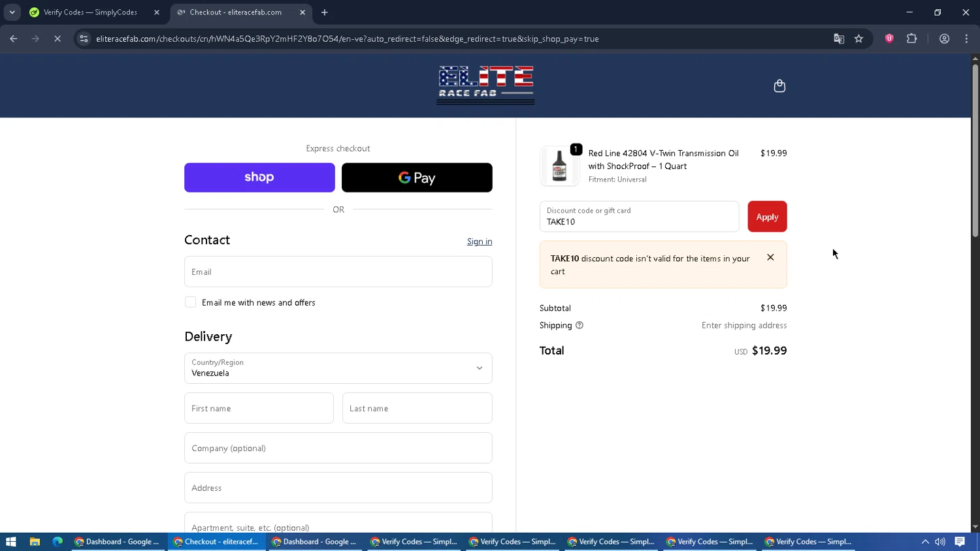Pay with the Google Pay button
Screen dimensions: 980x551
417,178
